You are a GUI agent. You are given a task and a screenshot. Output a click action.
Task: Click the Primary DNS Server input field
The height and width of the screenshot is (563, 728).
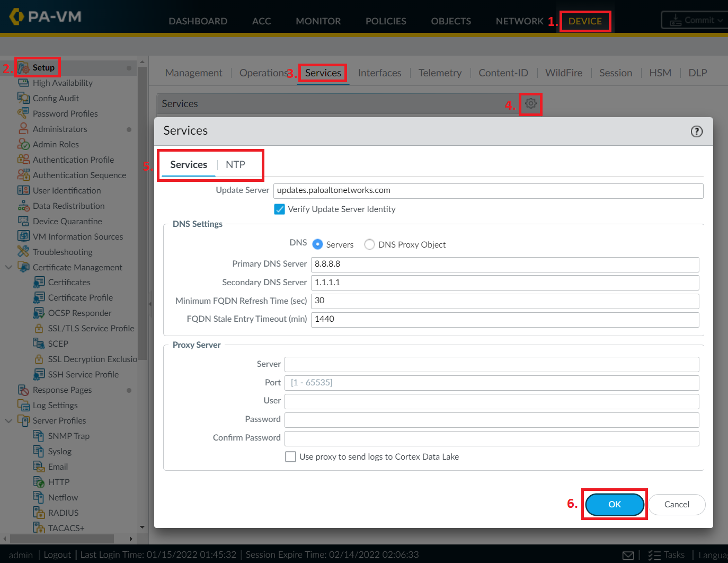pos(504,264)
